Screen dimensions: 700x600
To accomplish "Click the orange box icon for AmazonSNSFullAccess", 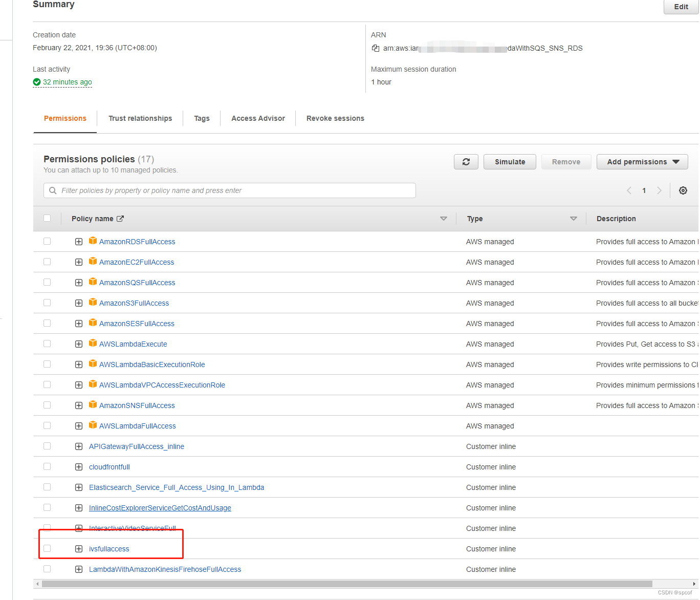I will 93,404.
